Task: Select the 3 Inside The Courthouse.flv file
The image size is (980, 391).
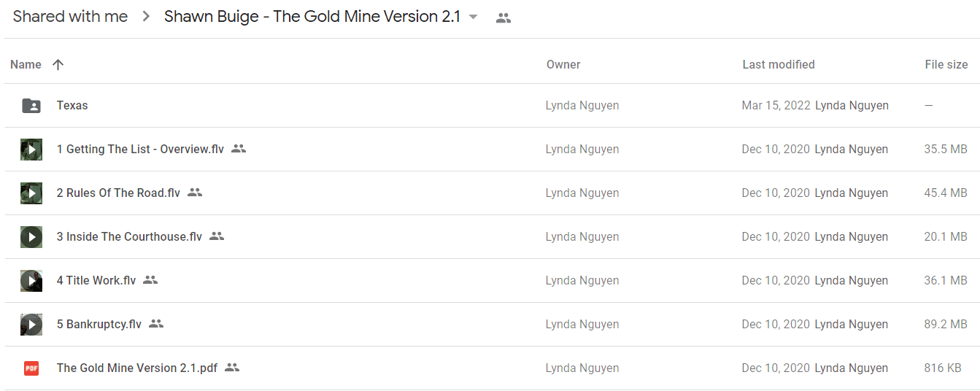Action: [x=490, y=237]
